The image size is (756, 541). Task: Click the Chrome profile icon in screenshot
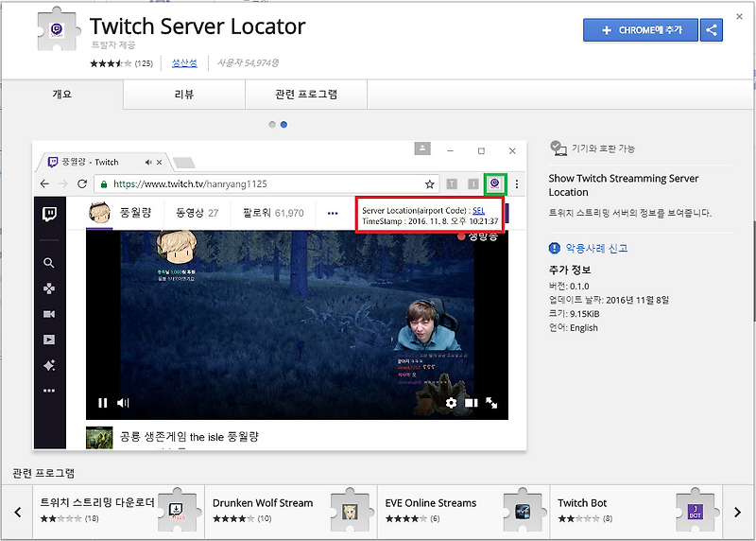point(422,148)
